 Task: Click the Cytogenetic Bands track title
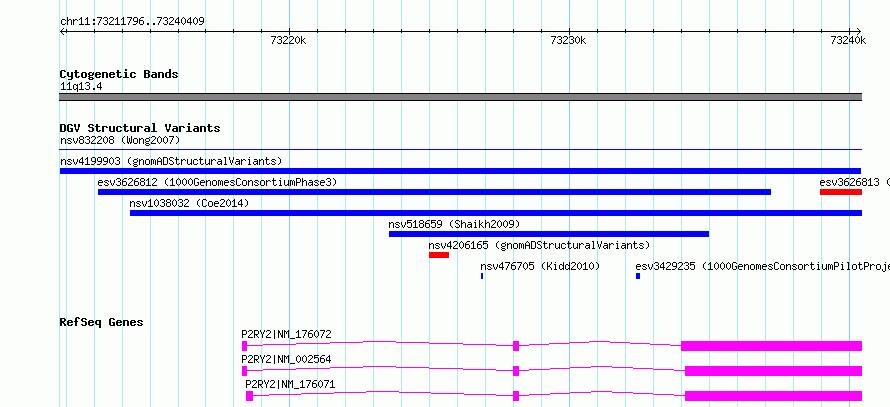click(119, 74)
